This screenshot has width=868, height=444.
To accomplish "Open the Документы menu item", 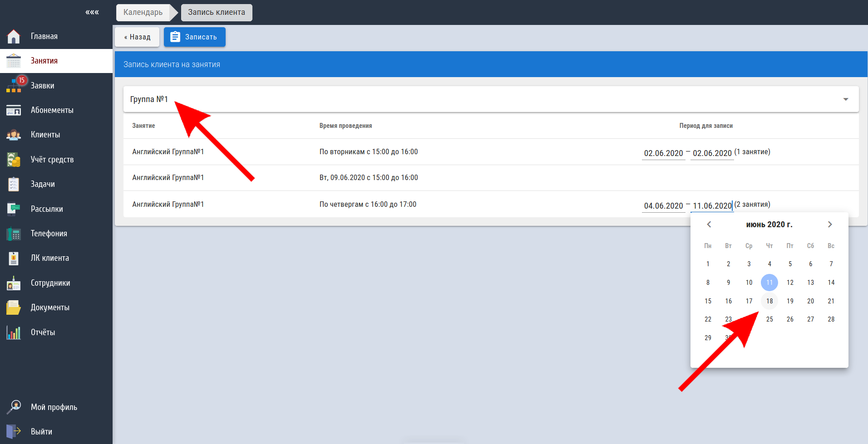I will coord(56,307).
